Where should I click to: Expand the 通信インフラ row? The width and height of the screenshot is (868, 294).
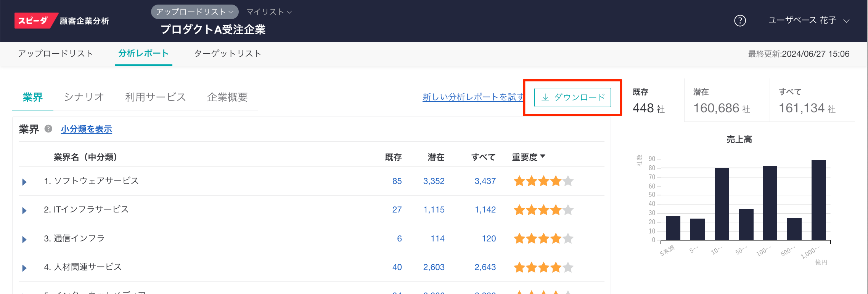point(24,240)
